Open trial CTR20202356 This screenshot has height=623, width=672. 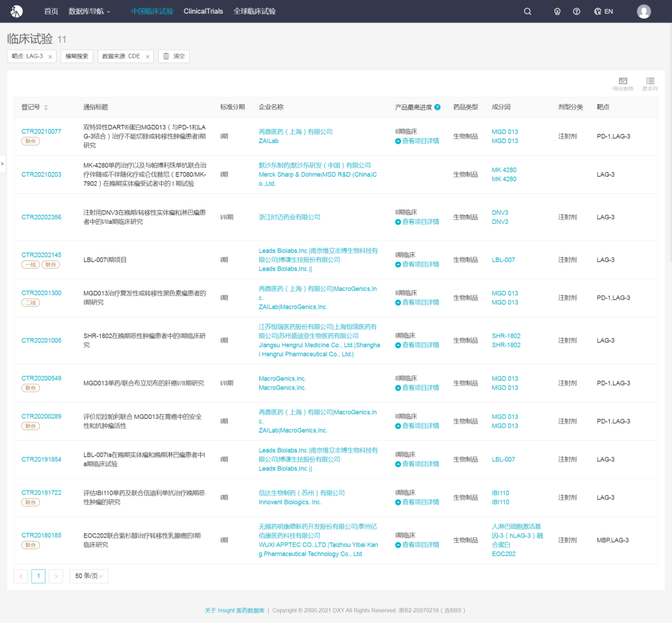[42, 218]
